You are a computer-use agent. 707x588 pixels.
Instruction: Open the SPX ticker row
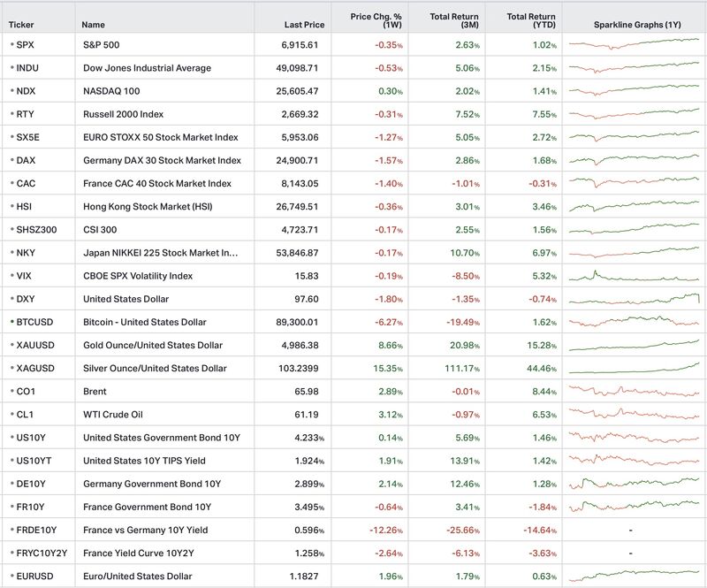26,45
